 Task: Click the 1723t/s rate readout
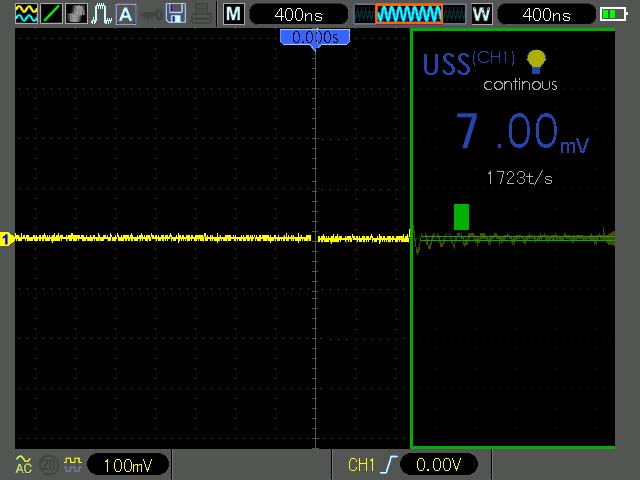tap(519, 178)
